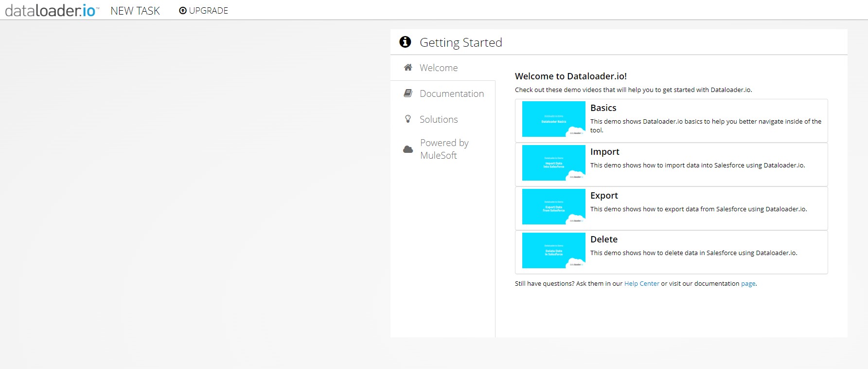Click the Upgrade text in header

(209, 11)
